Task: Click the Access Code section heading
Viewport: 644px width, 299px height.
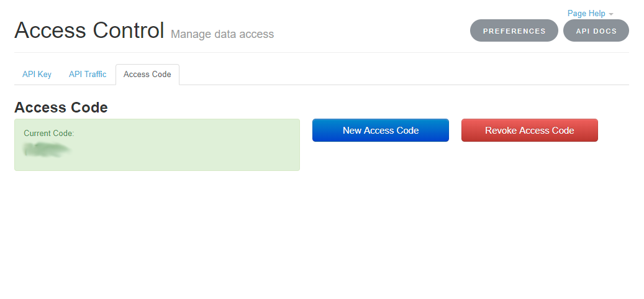Action: point(61,108)
